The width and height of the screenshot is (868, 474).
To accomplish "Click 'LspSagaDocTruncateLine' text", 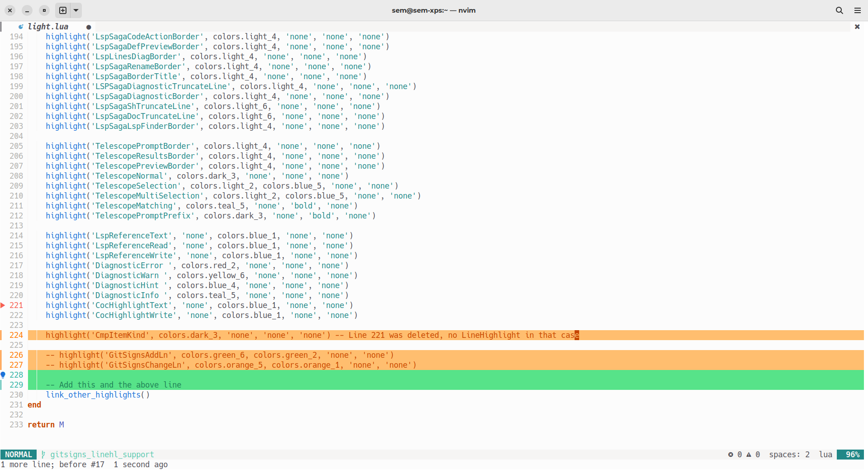I will 145,116.
